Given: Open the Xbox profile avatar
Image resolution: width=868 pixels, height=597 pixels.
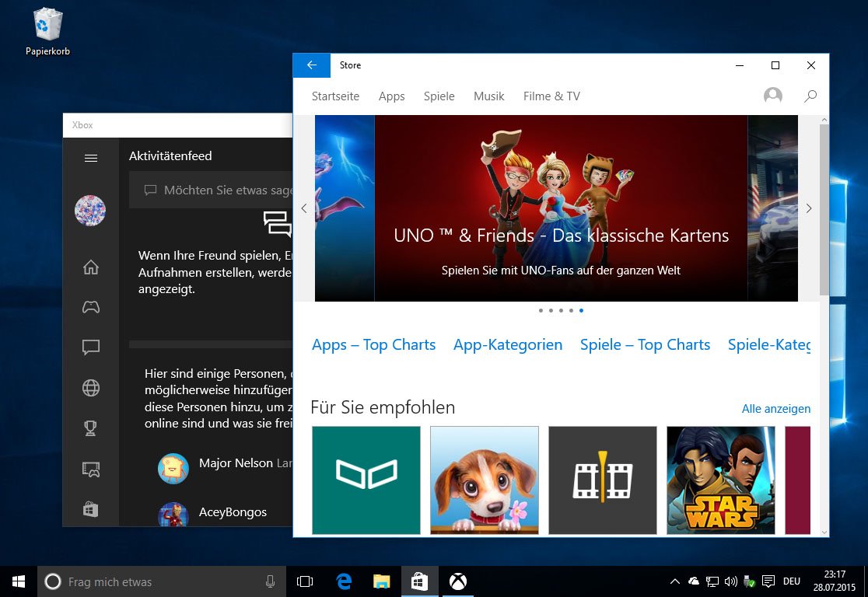Looking at the screenshot, I should coord(90,210).
